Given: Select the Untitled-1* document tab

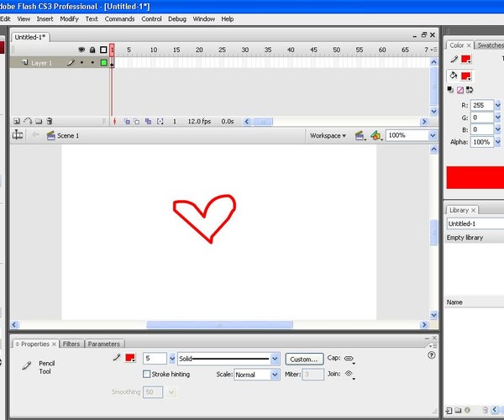Looking at the screenshot, I should click(x=30, y=37).
